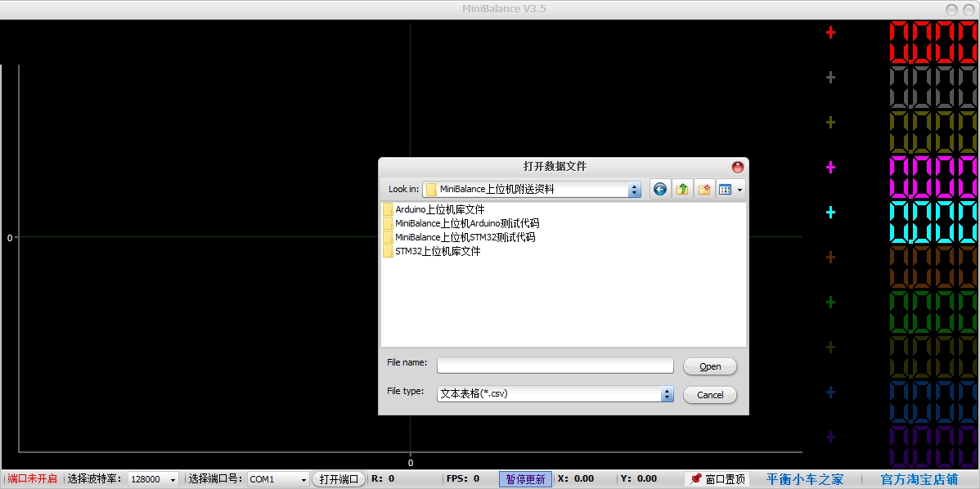Click the back arrow icon in file dialog
Image resolution: width=980 pixels, height=489 pixels.
660,189
